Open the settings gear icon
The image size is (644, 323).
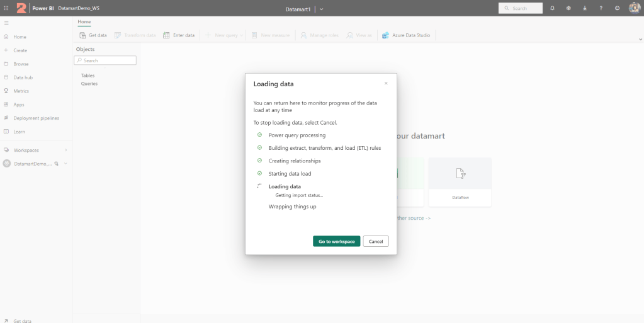[x=568, y=8]
